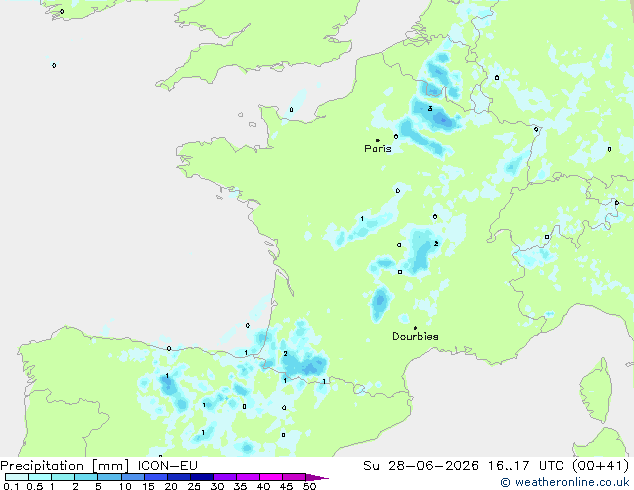Click the Precipitation [mm] title text

[x=65, y=466]
